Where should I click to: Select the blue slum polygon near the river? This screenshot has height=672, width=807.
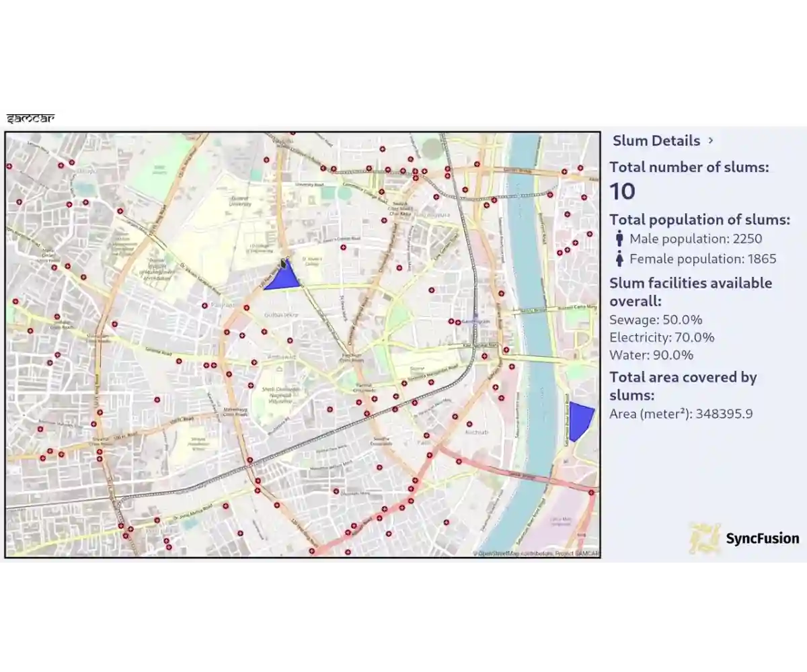(580, 419)
